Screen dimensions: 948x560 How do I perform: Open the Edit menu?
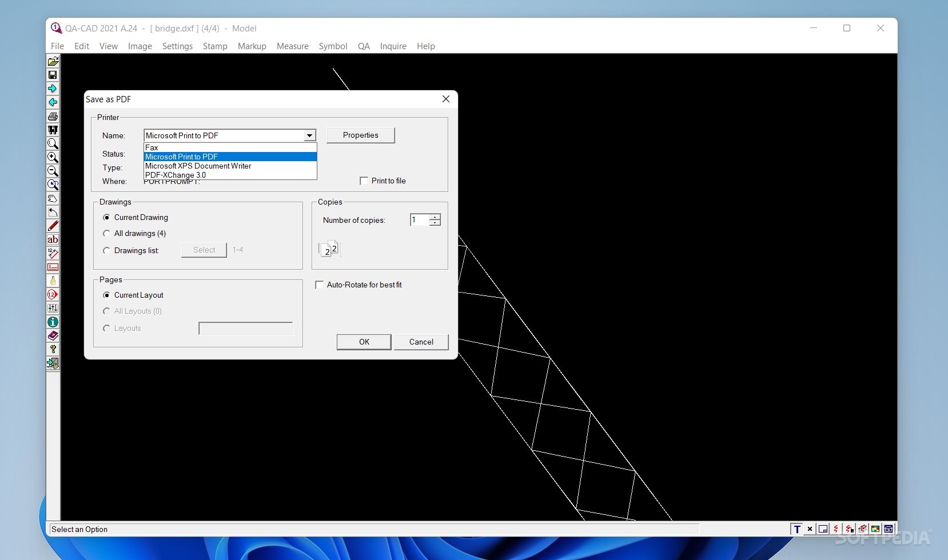tap(82, 46)
